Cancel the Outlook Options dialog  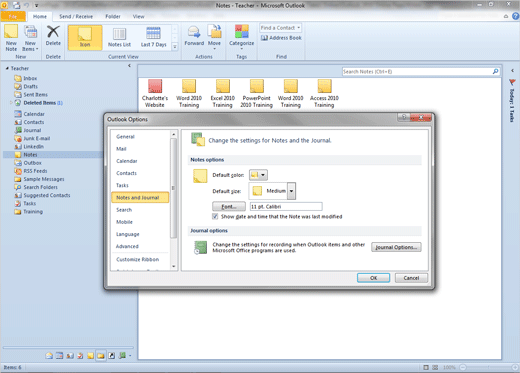pyautogui.click(x=411, y=278)
